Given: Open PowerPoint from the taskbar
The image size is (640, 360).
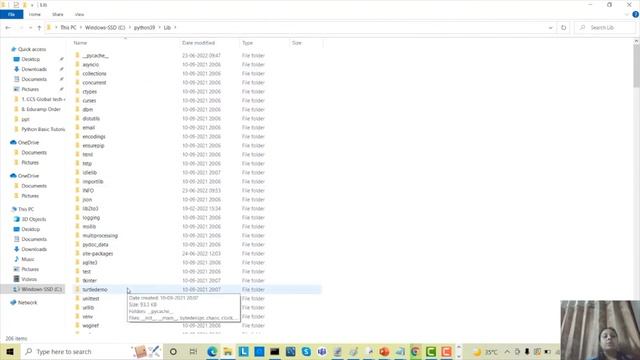Looking at the screenshot, I should click(x=384, y=351).
